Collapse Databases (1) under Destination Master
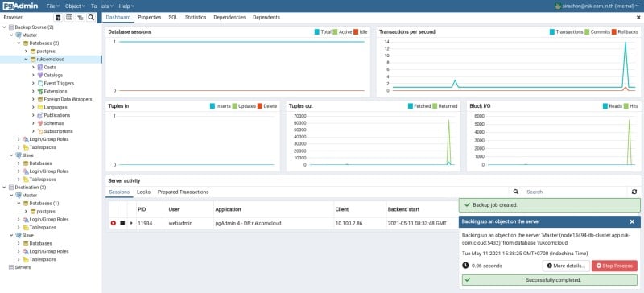644x293 pixels. (x=19, y=204)
